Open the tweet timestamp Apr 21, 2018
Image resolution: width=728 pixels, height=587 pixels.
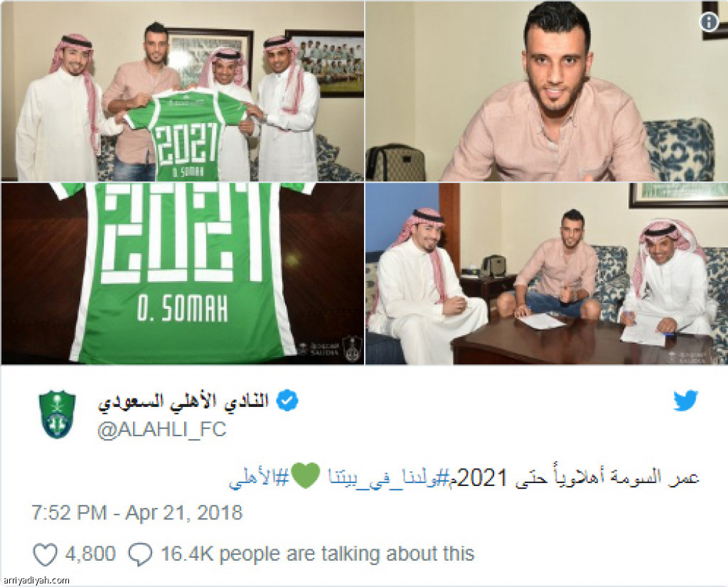pos(137,512)
